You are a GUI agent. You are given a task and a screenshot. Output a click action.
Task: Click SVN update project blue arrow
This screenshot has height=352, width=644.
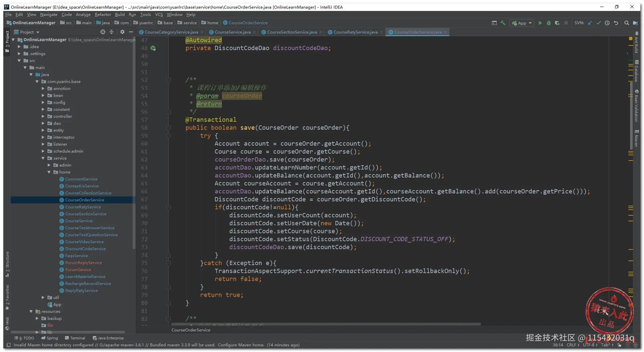[590, 23]
